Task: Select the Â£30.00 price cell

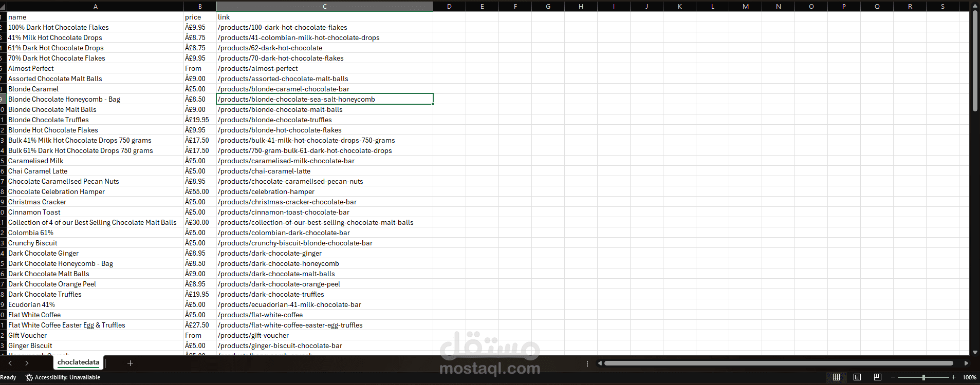Action: coord(200,222)
